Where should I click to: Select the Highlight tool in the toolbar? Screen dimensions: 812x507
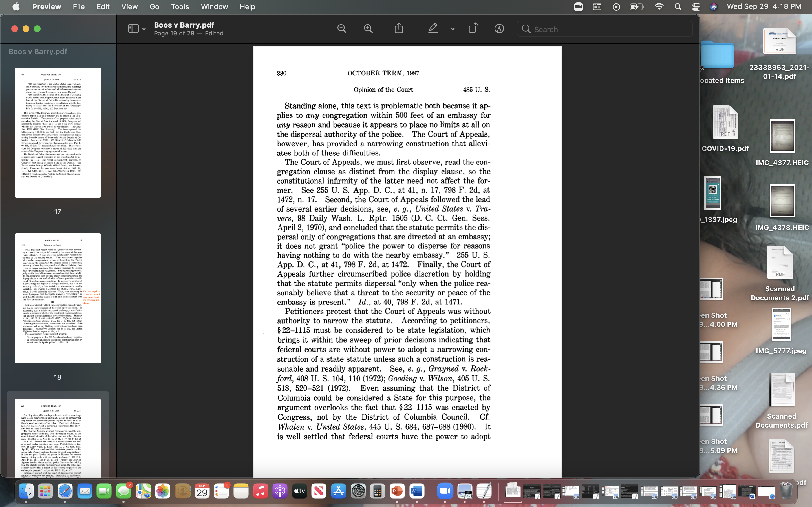433,28
